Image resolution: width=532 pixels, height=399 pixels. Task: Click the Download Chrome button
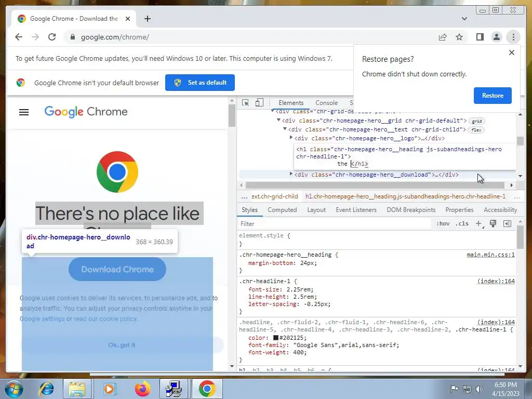pos(117,270)
